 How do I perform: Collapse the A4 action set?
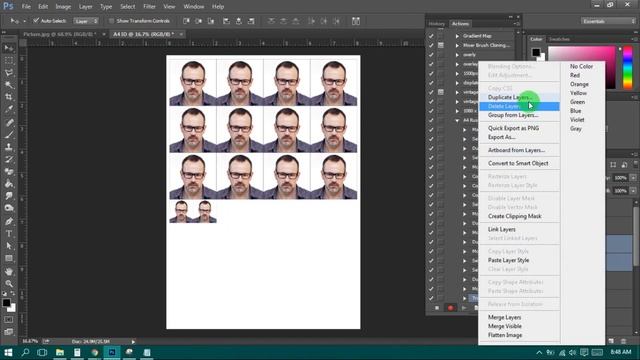457,120
